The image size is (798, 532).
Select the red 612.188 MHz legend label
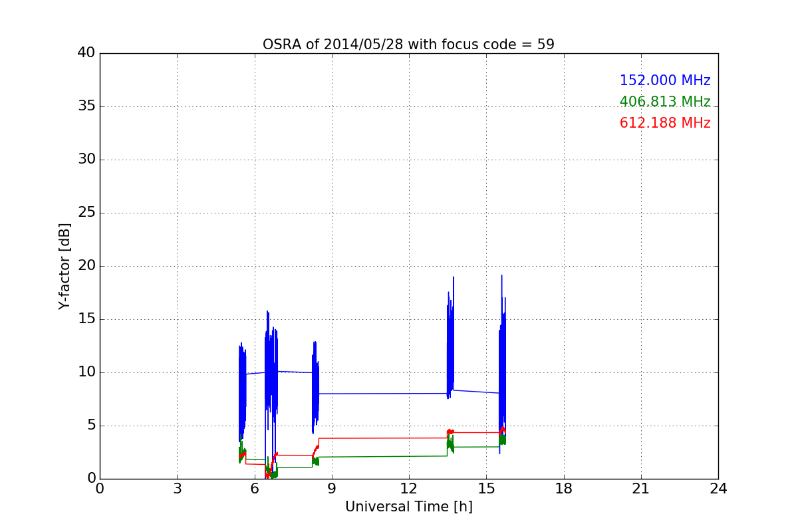665,123
